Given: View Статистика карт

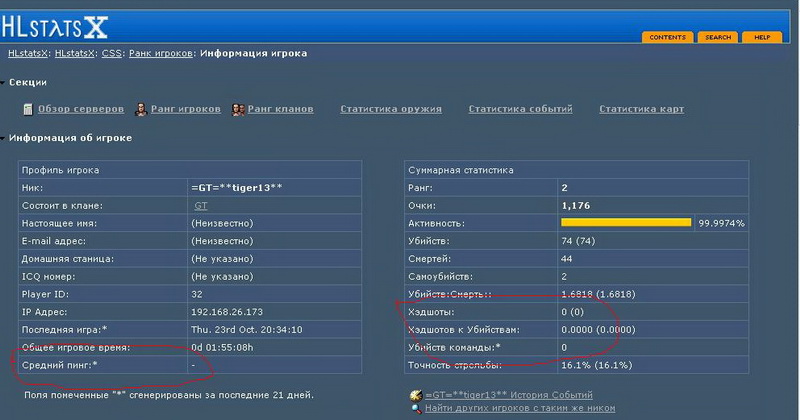Looking at the screenshot, I should coord(641,109).
